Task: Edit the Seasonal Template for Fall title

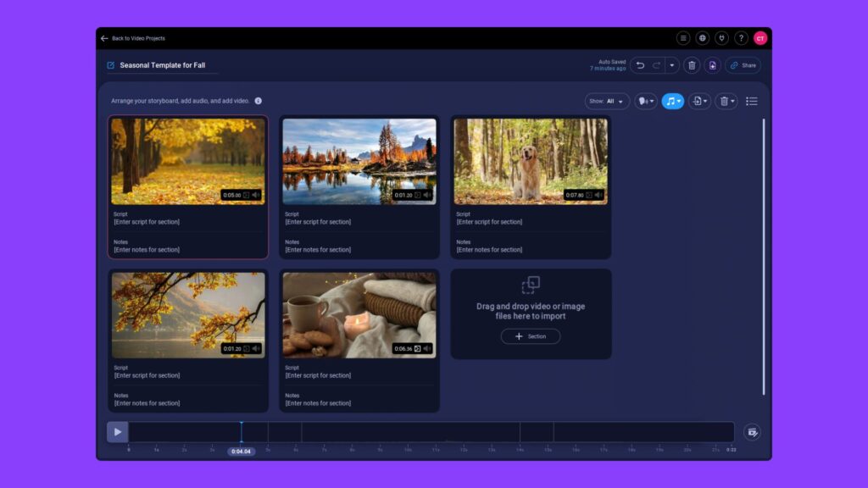Action: tap(162, 65)
